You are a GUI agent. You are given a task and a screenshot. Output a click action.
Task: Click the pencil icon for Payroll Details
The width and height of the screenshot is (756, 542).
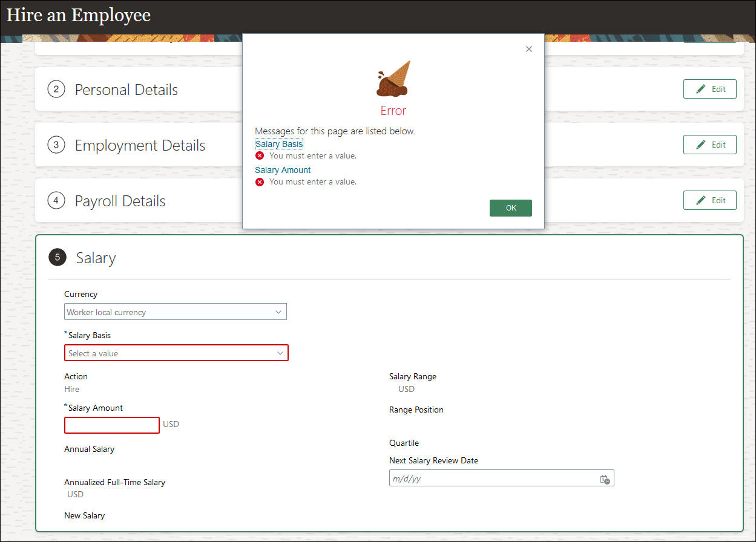tap(701, 200)
